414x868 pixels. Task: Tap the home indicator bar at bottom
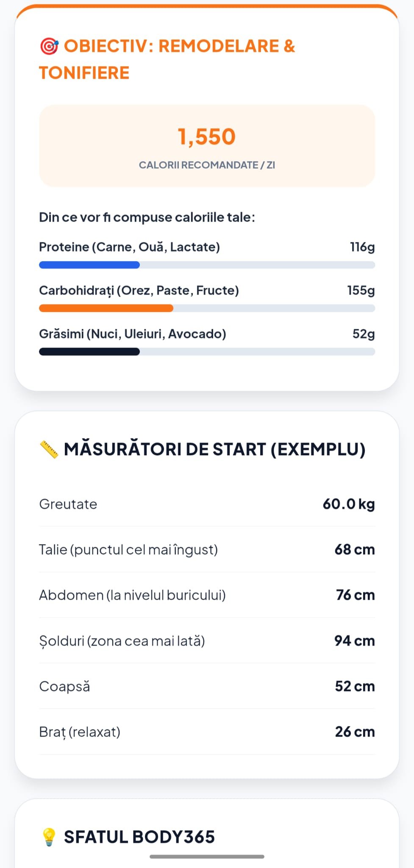pyautogui.click(x=207, y=857)
